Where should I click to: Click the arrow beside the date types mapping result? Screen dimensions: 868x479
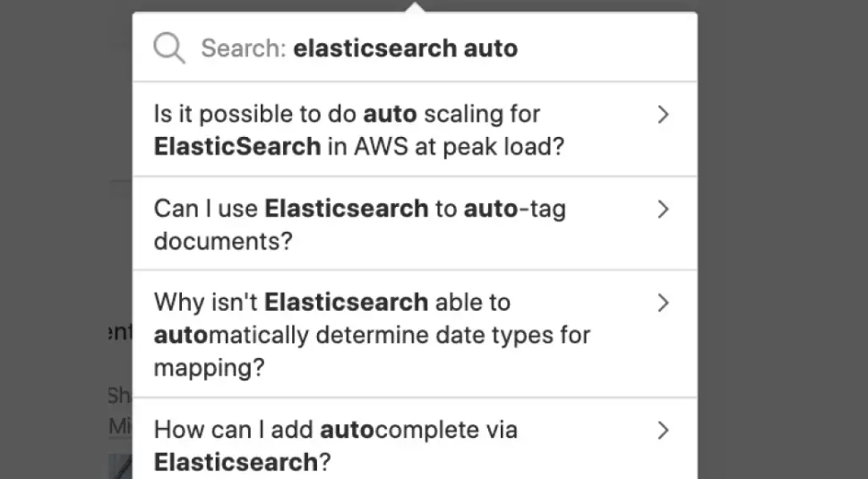coord(663,303)
